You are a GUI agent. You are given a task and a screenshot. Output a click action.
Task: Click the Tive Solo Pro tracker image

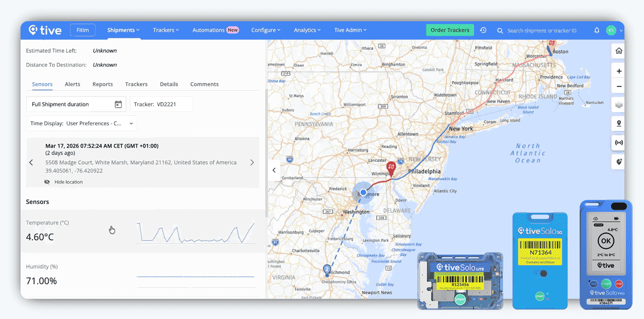[606, 254]
